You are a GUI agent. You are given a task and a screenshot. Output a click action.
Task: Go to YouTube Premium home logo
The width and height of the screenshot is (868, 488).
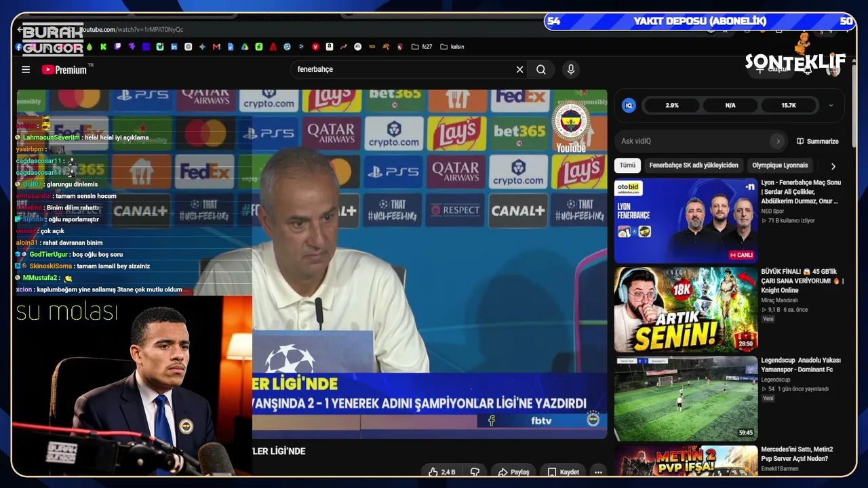click(64, 69)
